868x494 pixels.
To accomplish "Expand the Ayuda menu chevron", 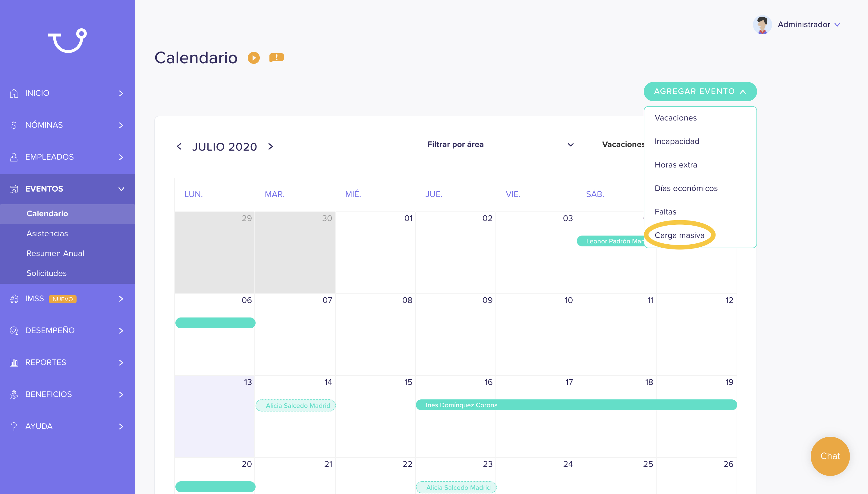I will pos(121,426).
